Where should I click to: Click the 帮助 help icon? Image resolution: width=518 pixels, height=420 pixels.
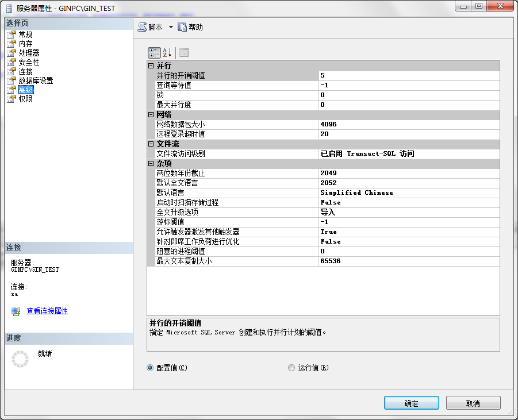click(x=182, y=27)
